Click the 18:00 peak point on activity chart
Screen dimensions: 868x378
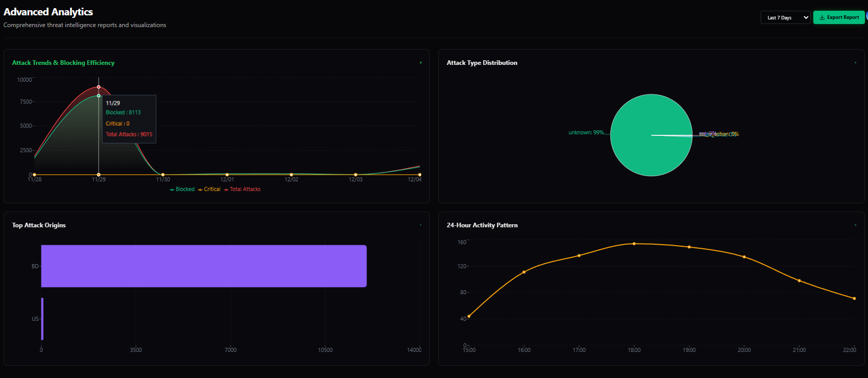634,244
